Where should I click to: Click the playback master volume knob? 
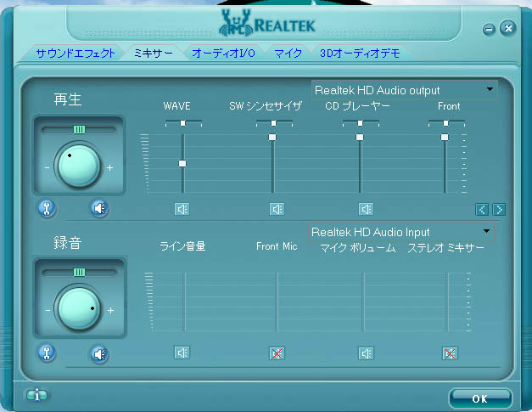79,166
